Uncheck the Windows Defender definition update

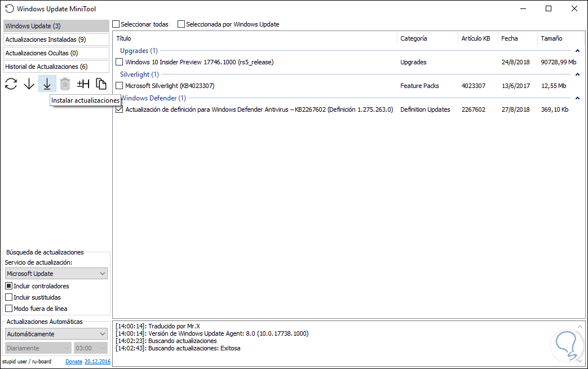tap(120, 109)
